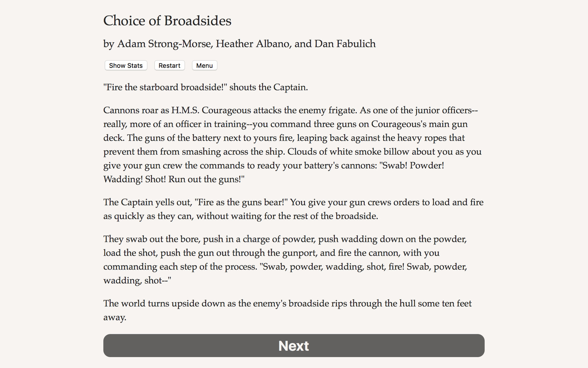
Task: Open Menu to access game settings
Action: [x=204, y=65]
